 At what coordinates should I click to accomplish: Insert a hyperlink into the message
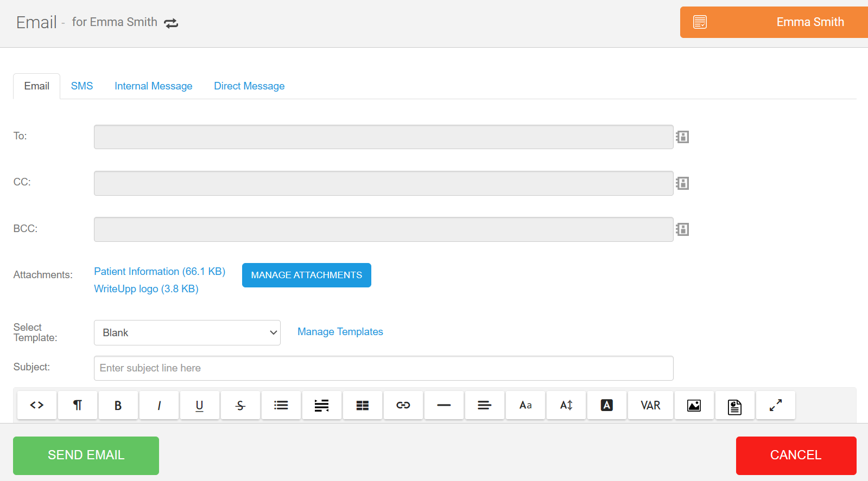coord(403,405)
